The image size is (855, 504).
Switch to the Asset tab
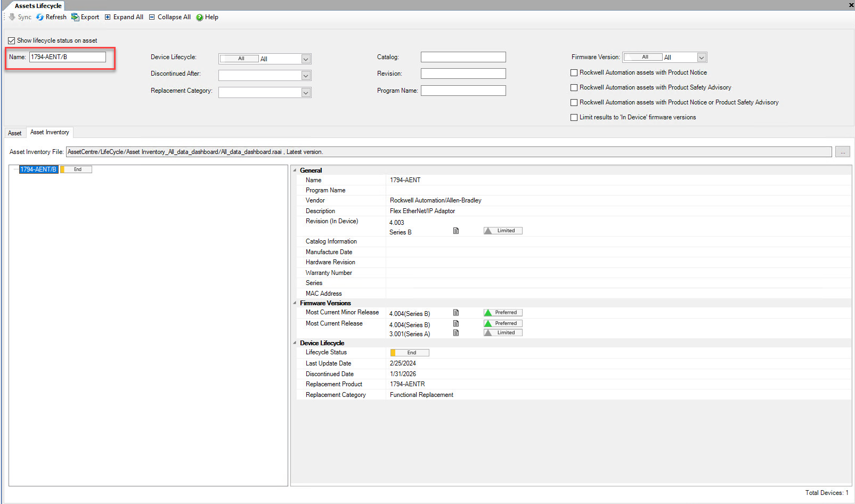15,133
